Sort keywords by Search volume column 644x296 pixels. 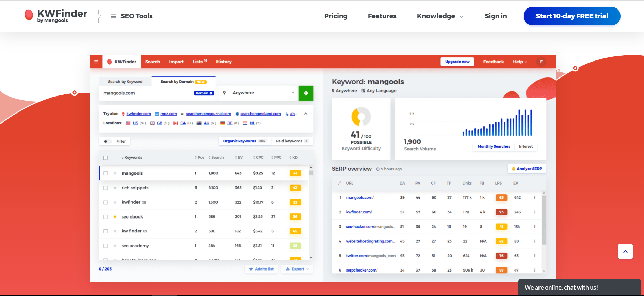(216, 157)
